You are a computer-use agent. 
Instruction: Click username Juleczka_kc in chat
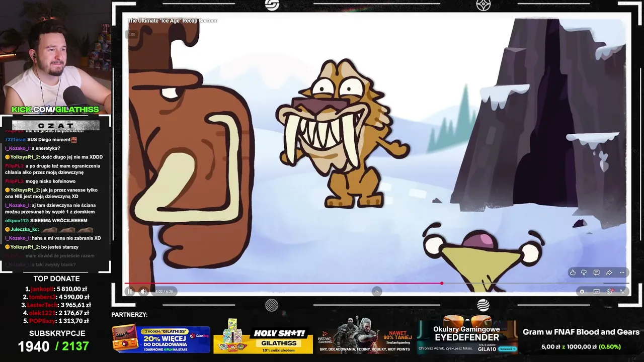(x=24, y=229)
